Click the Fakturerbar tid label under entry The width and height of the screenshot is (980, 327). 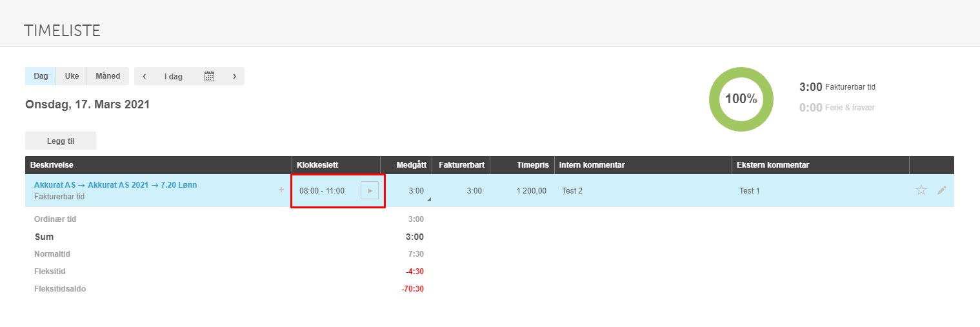point(59,197)
